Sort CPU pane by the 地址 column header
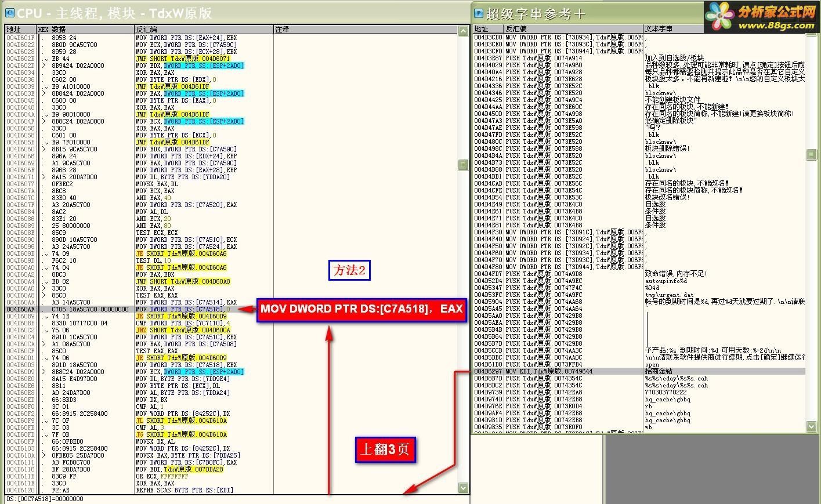Image resolution: width=821 pixels, height=504 pixels. [20, 29]
